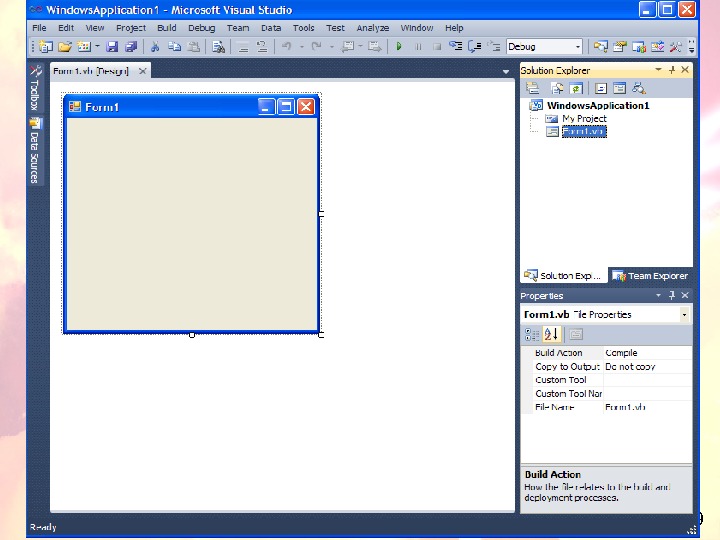The image size is (720, 540).
Task: Click the Properties Window toolbar icon
Action: (x=619, y=46)
